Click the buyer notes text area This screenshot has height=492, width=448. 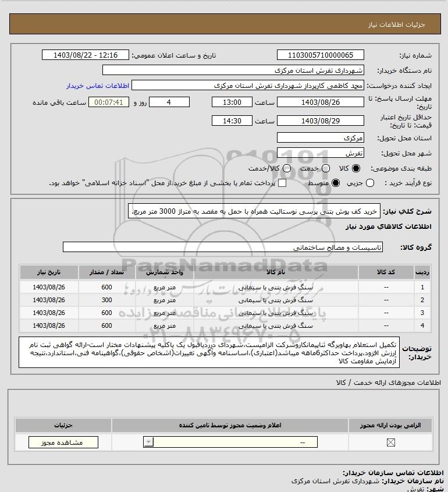[x=209, y=353]
